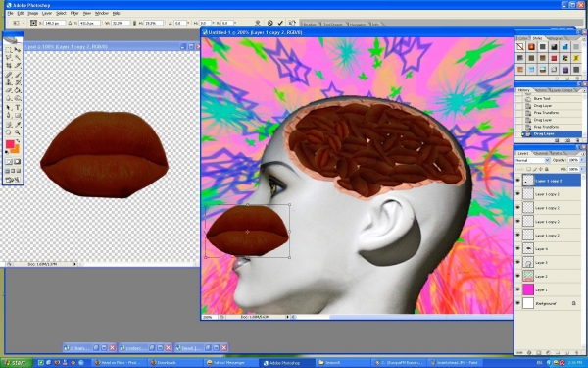Open the Image menu

(33, 13)
